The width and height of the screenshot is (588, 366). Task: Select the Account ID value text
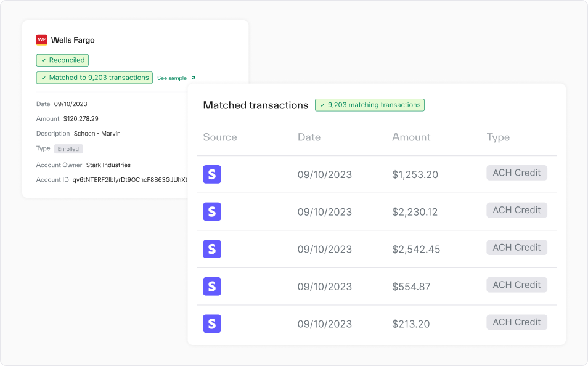click(x=130, y=180)
